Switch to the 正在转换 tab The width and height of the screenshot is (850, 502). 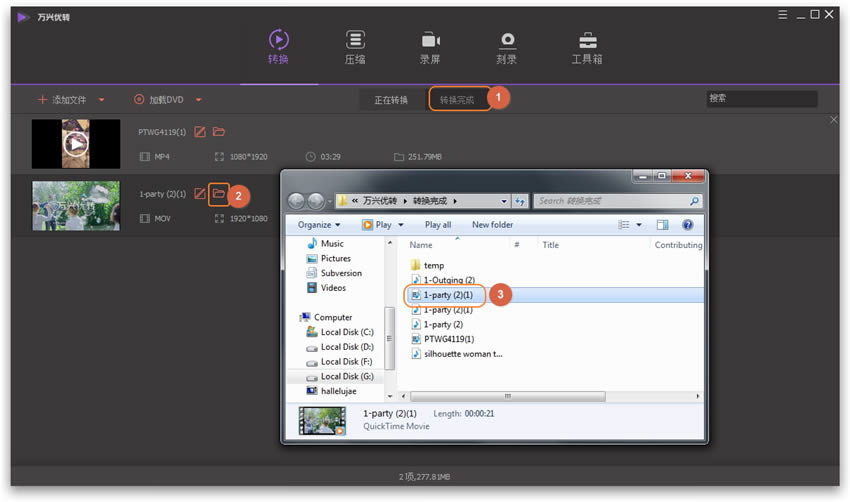coord(391,100)
